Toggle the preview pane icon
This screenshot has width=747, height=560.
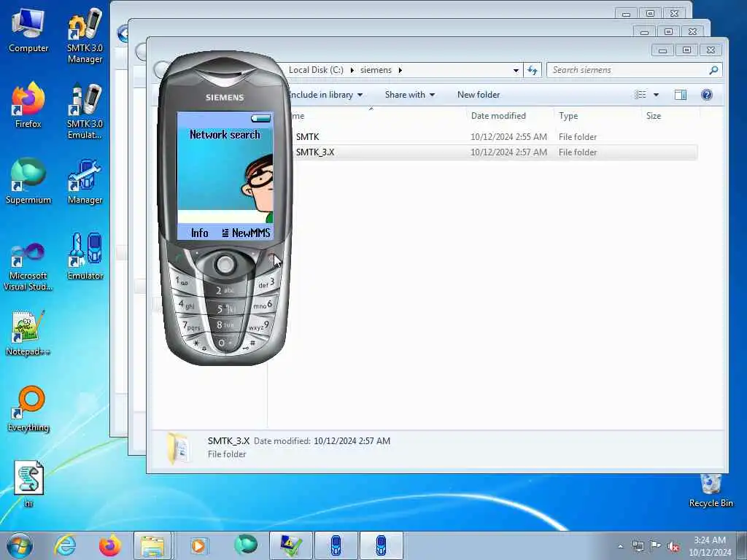click(x=681, y=95)
